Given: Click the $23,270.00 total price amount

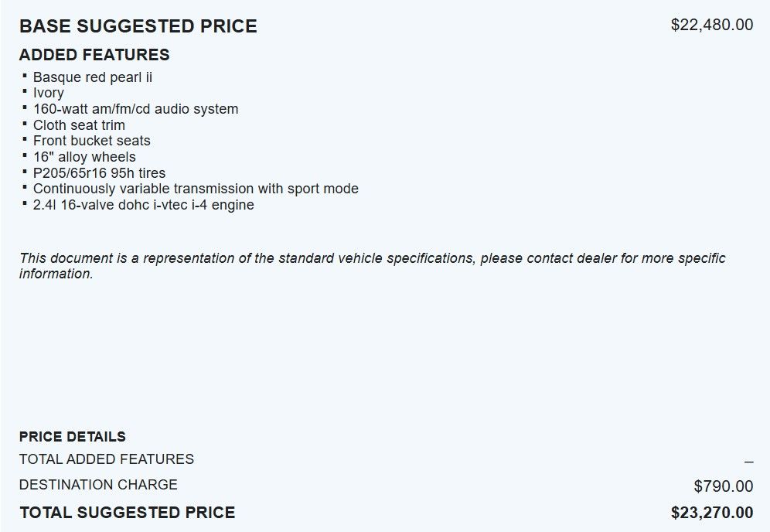Looking at the screenshot, I should point(711,513).
